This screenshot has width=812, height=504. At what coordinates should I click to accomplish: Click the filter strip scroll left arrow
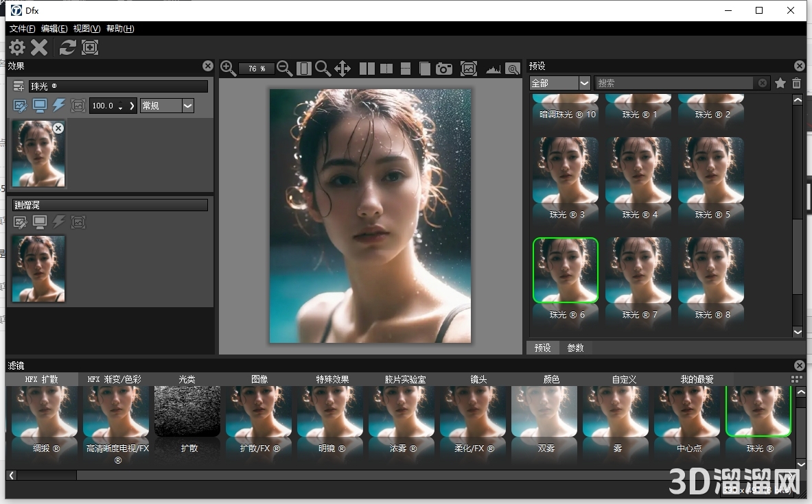12,475
